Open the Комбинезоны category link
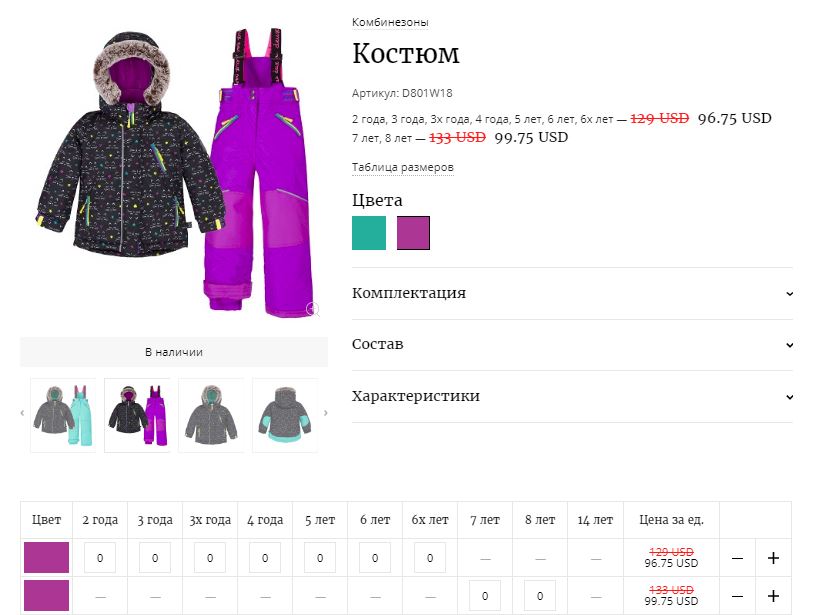 click(x=390, y=23)
